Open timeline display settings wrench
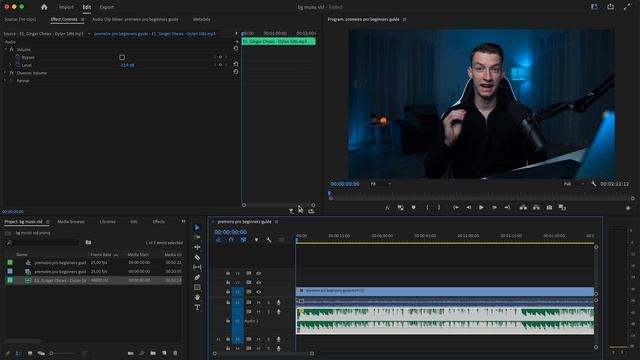This screenshot has width=640, height=360. pyautogui.click(x=269, y=240)
